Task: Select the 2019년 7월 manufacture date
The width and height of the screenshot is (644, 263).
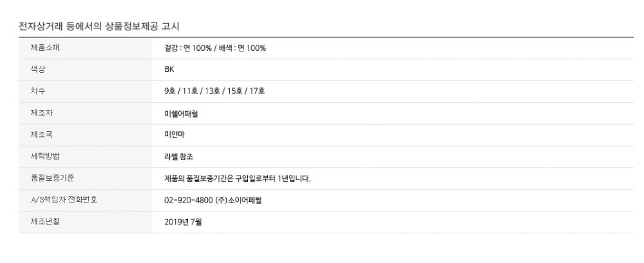Action: tap(183, 222)
